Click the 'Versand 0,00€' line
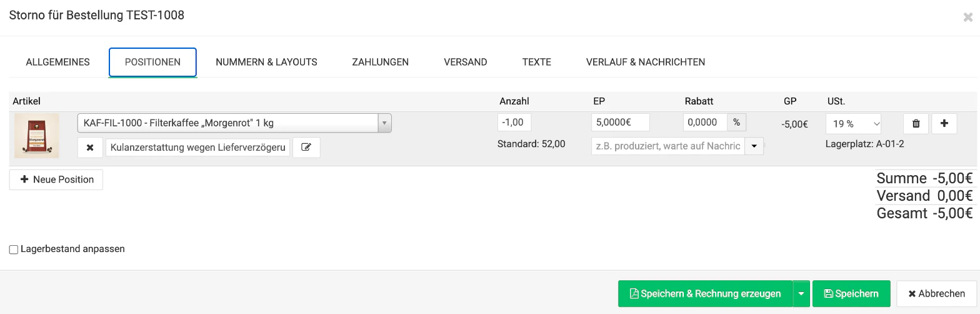This screenshot has width=980, height=314. tap(924, 196)
